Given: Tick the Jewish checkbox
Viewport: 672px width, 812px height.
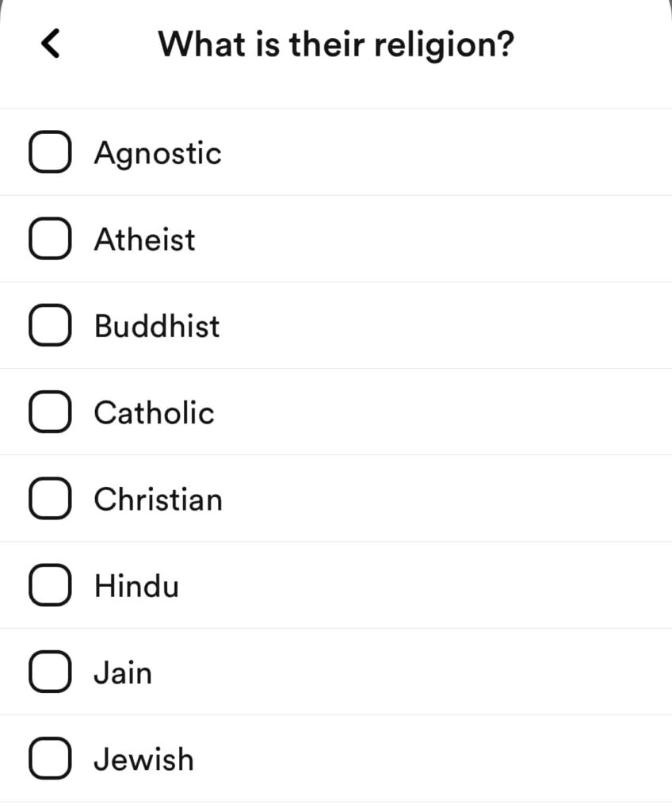Looking at the screenshot, I should (51, 760).
